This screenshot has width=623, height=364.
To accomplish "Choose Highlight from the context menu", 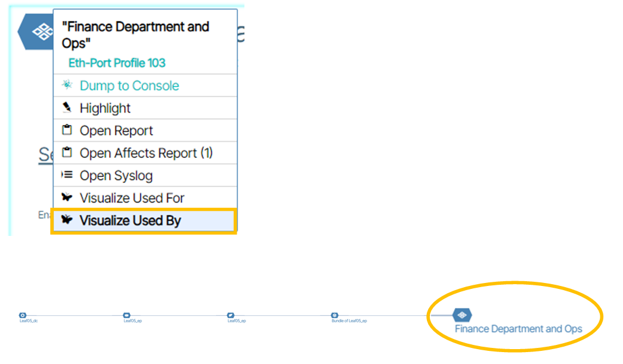I will point(105,108).
